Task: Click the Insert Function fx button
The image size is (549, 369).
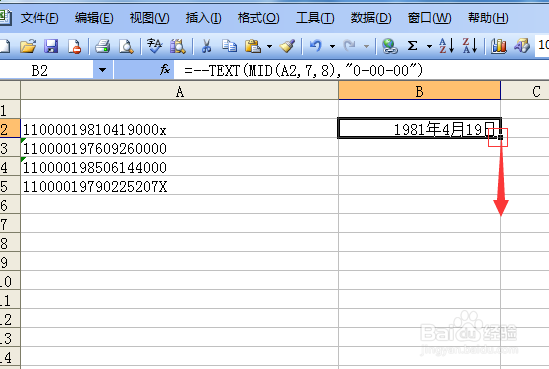Action: tap(165, 70)
